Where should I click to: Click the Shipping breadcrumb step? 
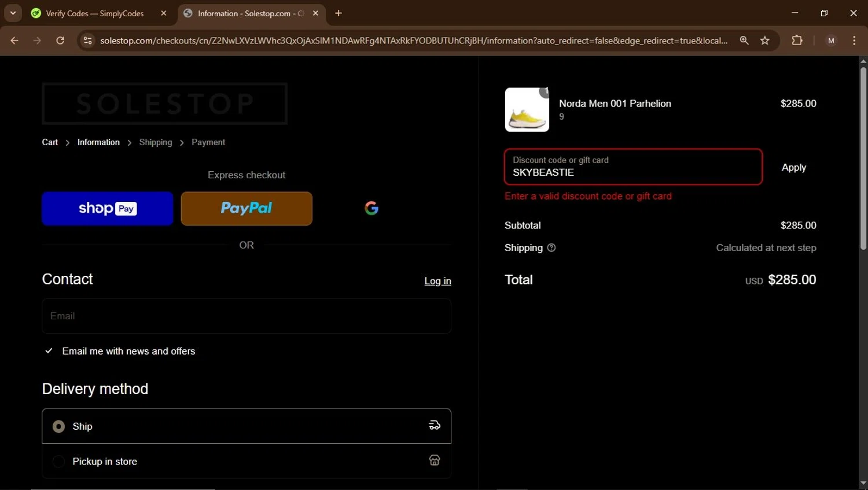(x=156, y=142)
